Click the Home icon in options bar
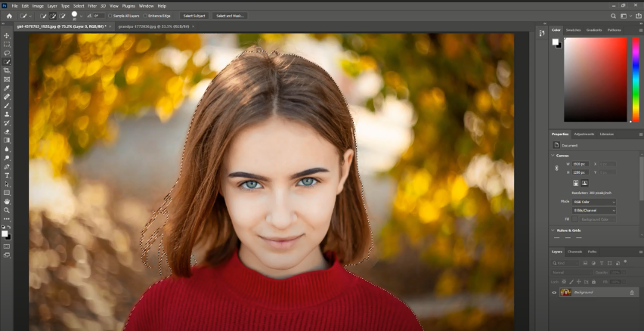The height and width of the screenshot is (331, 644). pyautogui.click(x=9, y=15)
